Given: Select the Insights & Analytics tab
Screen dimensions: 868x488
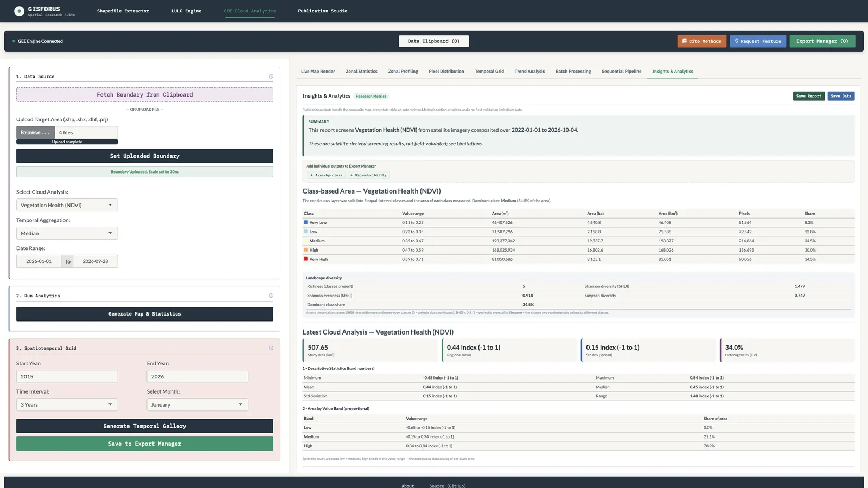Looking at the screenshot, I should click(x=673, y=72).
